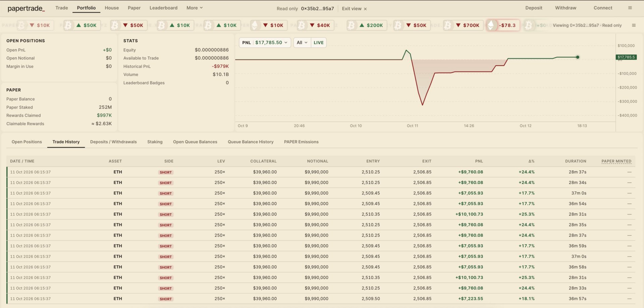Open the PAPER Emissions tab
This screenshot has width=644, height=308.
[301, 142]
